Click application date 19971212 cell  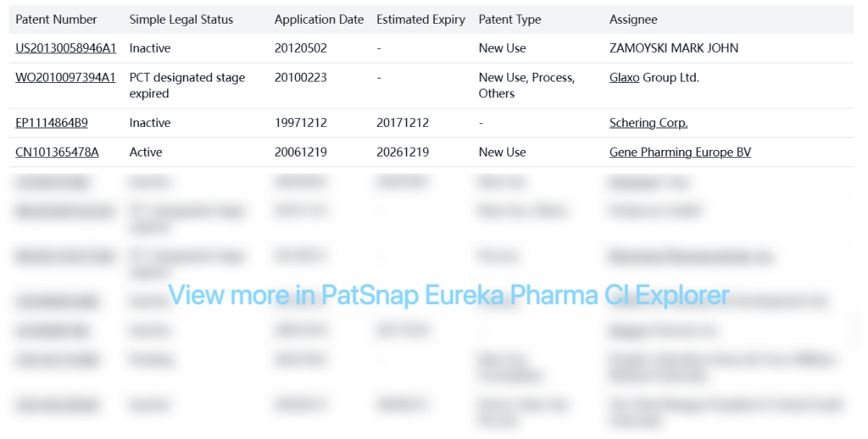coord(301,123)
